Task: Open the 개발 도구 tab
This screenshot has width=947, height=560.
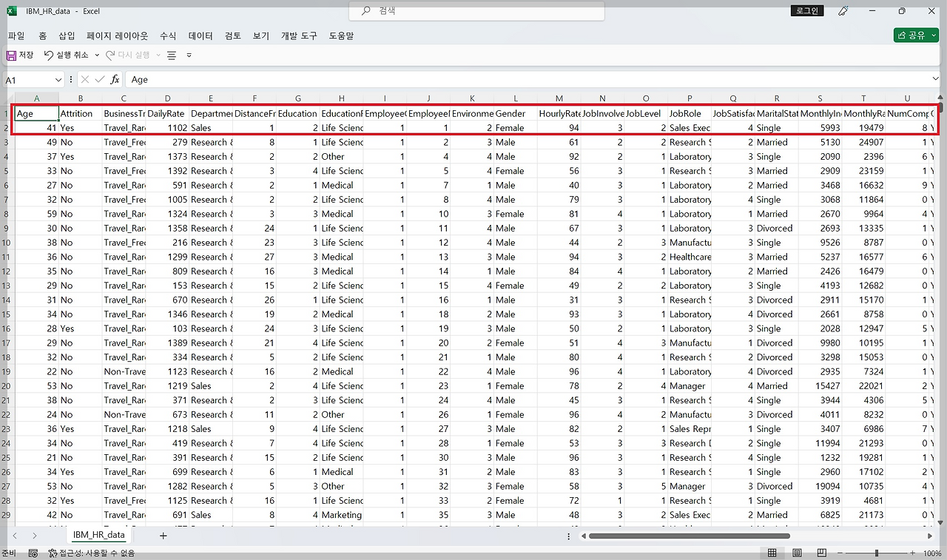Action: pyautogui.click(x=299, y=36)
